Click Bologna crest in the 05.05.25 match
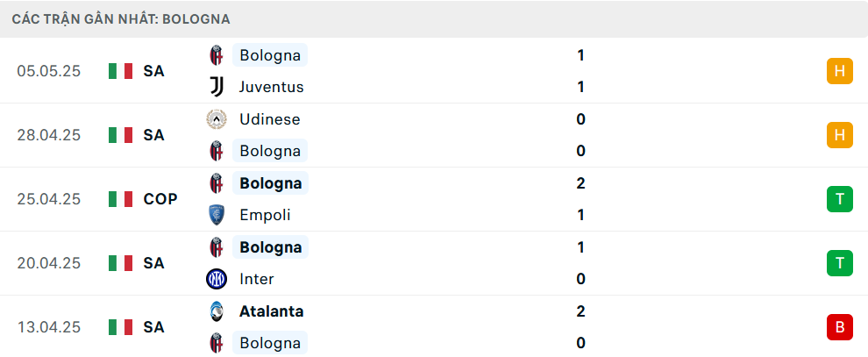The width and height of the screenshot is (868, 357). click(217, 55)
